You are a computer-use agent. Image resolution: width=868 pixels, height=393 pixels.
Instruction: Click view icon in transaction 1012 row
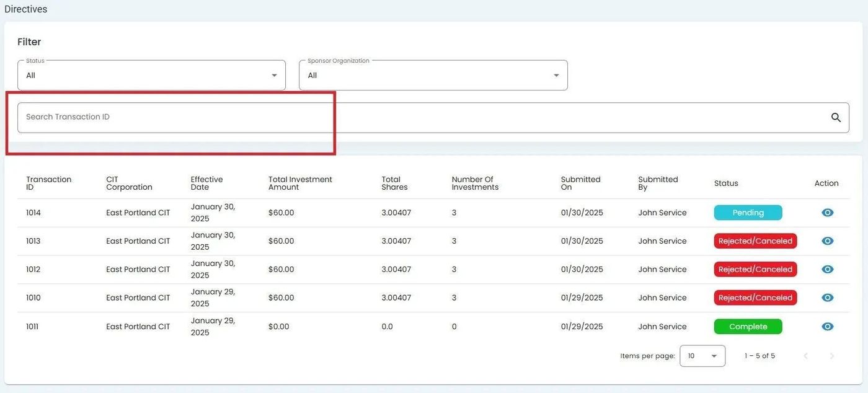tap(827, 270)
